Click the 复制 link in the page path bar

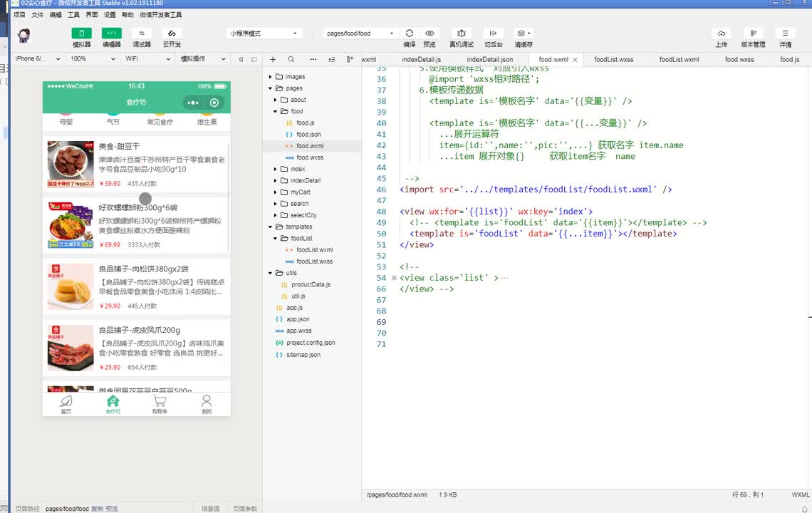[97, 509]
